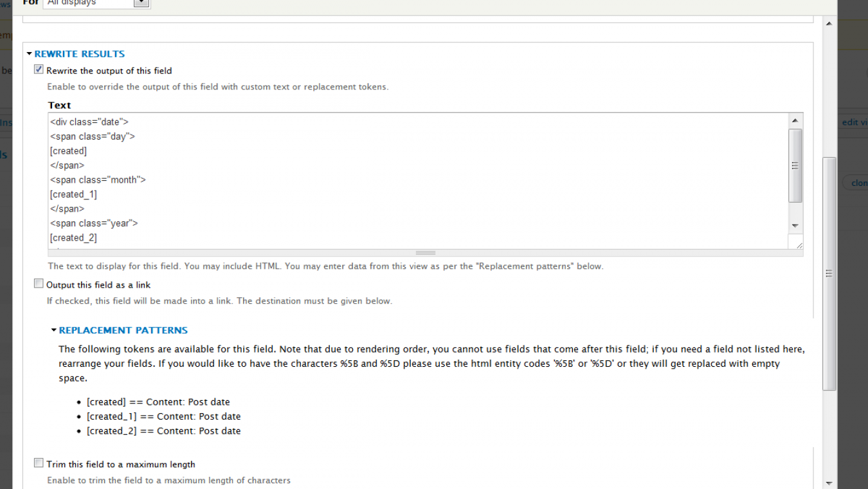Screen dimensions: 868x489
Task: Collapse the Replacement Patterns section
Action: (x=54, y=330)
